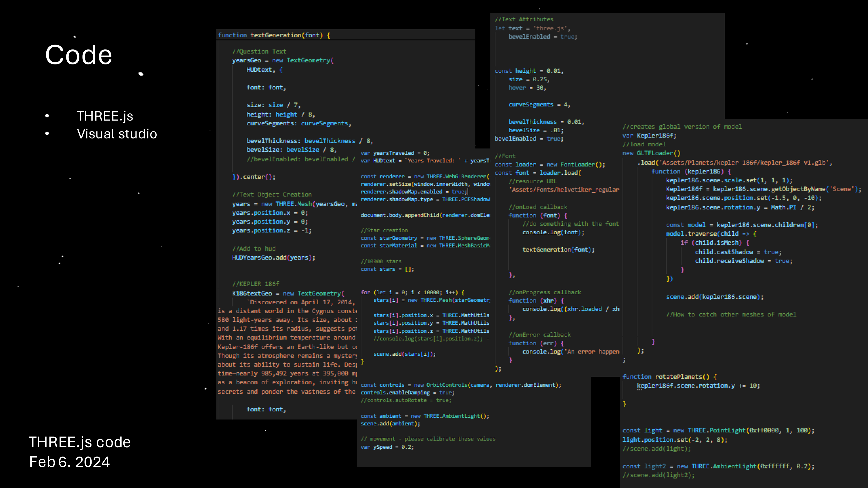Click the line "function textGeneration(font) {"
The width and height of the screenshot is (868, 488).
(274, 35)
